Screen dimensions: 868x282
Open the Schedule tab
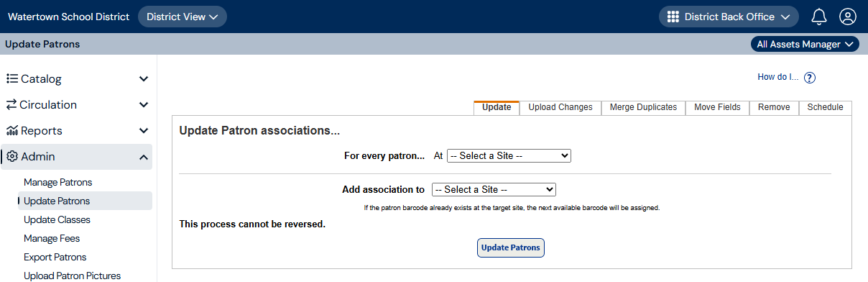click(825, 107)
